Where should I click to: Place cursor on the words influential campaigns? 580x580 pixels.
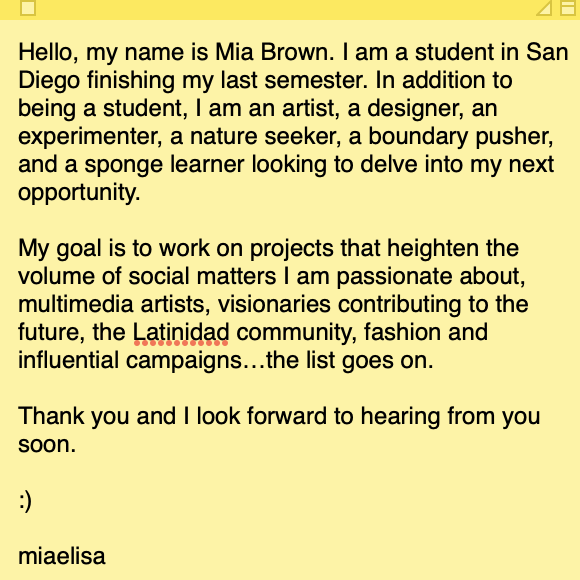coord(130,361)
